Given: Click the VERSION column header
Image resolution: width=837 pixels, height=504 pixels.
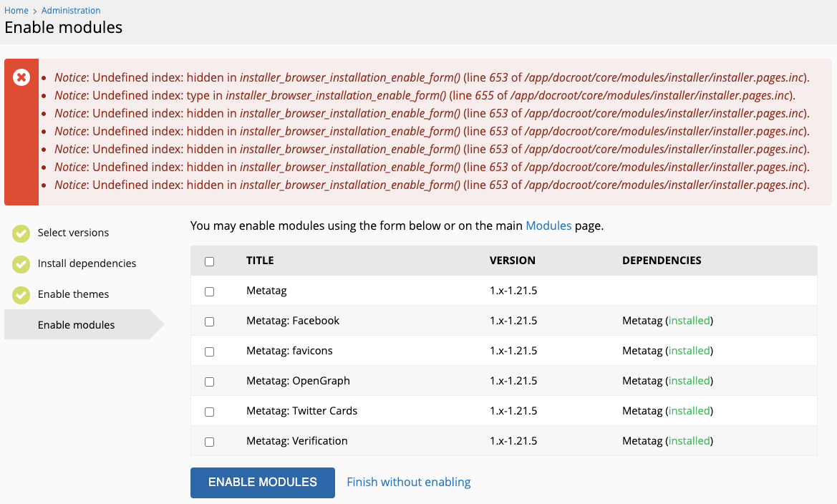Looking at the screenshot, I should [513, 261].
